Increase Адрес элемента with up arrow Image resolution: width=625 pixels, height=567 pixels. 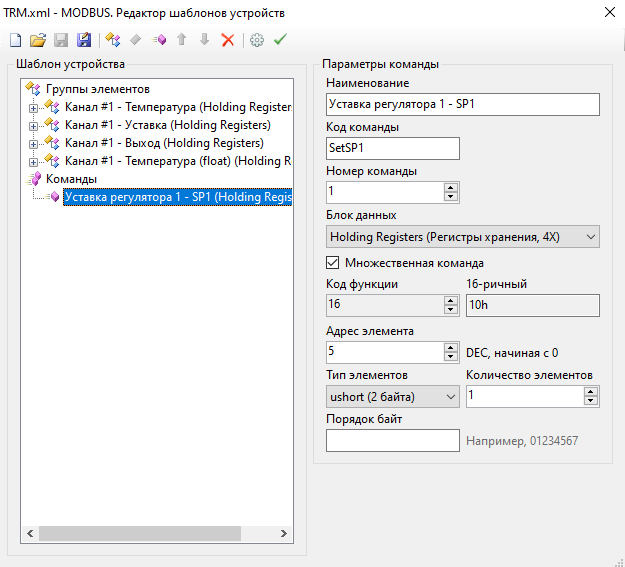(x=450, y=348)
